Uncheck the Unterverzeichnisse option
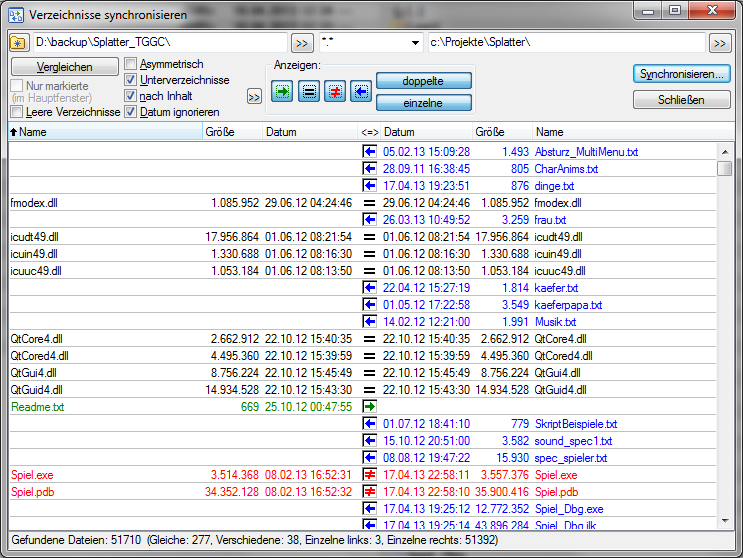Image resolution: width=743 pixels, height=558 pixels. (x=131, y=80)
